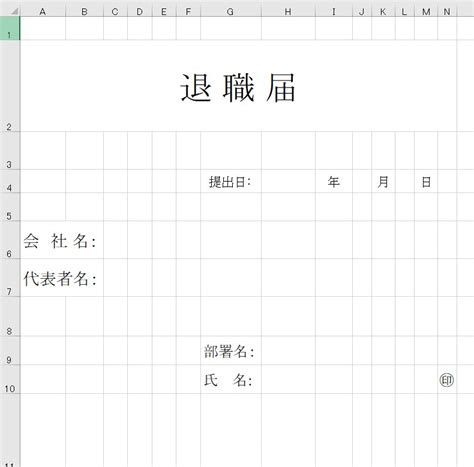
Task: Select column H header
Action: point(288,12)
